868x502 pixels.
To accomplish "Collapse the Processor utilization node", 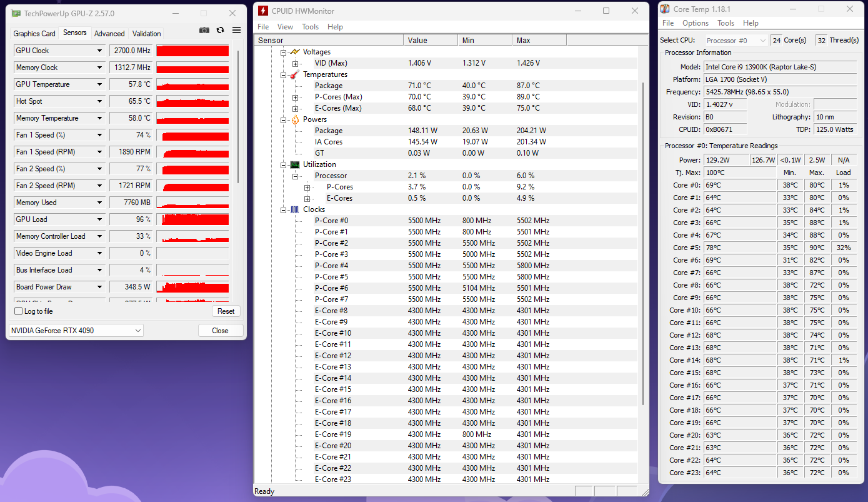I will tap(295, 176).
